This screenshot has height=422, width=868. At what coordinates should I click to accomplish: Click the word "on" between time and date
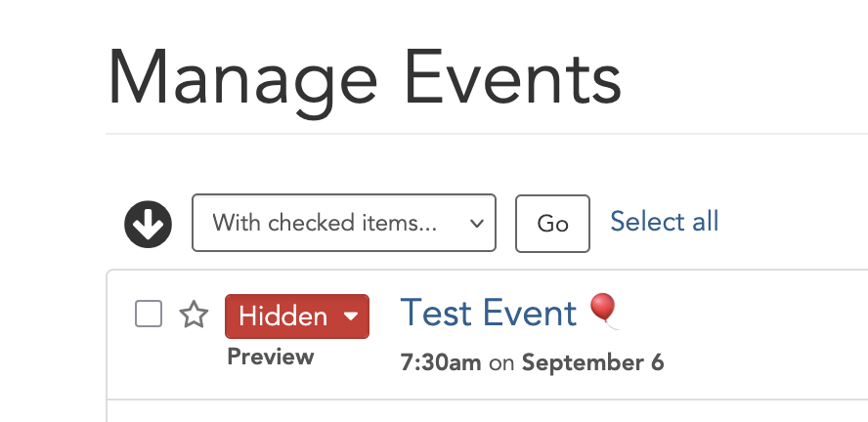coord(501,363)
